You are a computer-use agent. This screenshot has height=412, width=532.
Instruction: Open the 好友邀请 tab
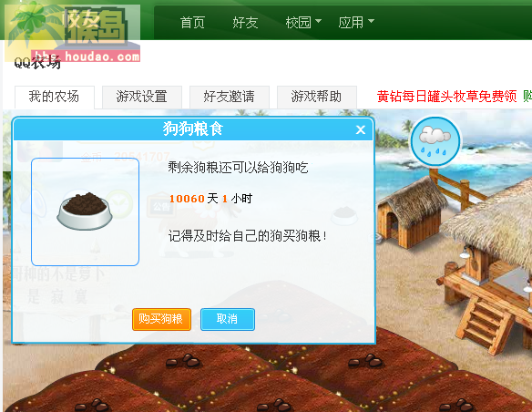230,97
